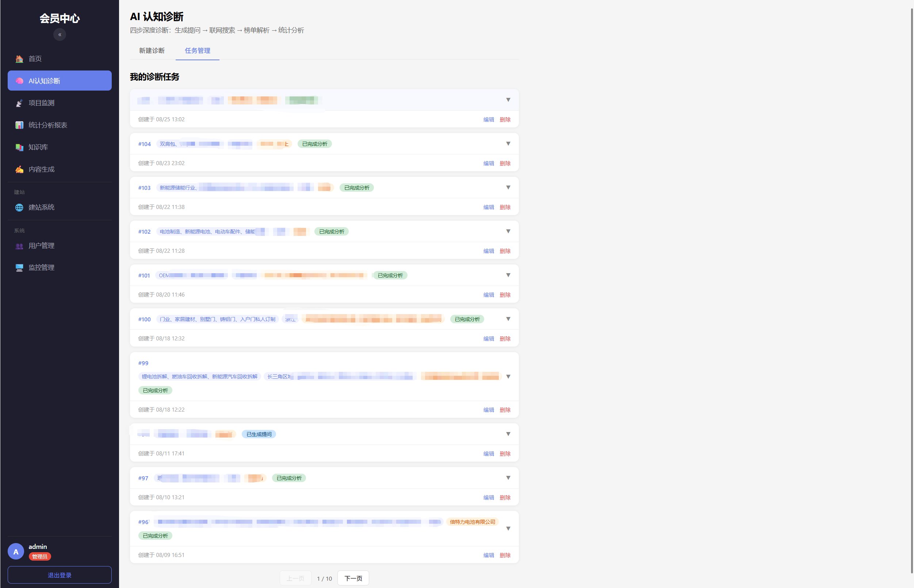Expand task #99 details arrow
The width and height of the screenshot is (914, 588).
coord(508,377)
